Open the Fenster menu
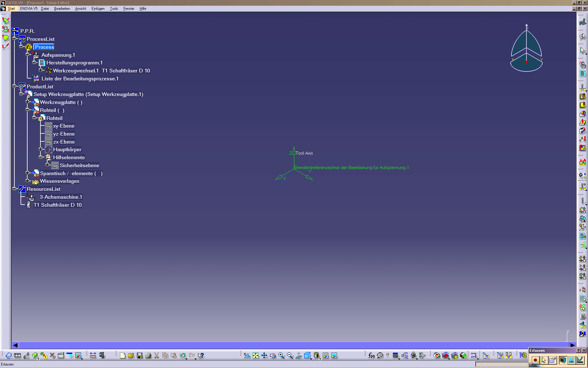588x368 pixels. point(129,9)
